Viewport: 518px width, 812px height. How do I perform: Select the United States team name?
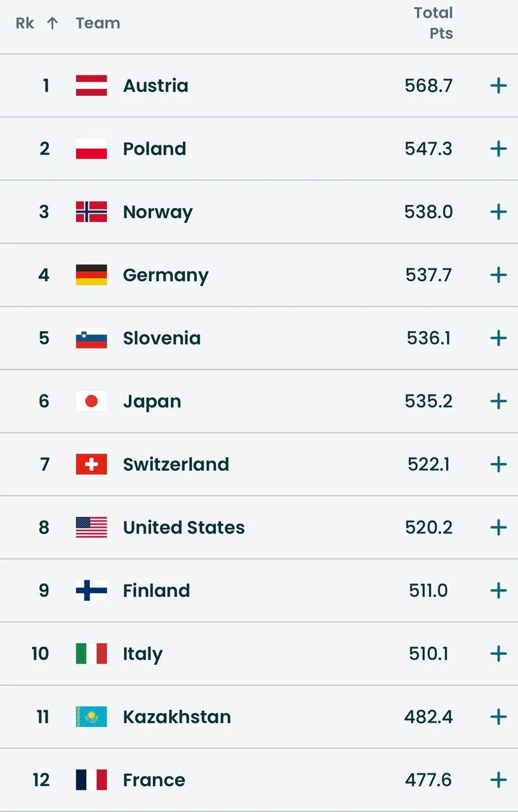click(x=183, y=528)
